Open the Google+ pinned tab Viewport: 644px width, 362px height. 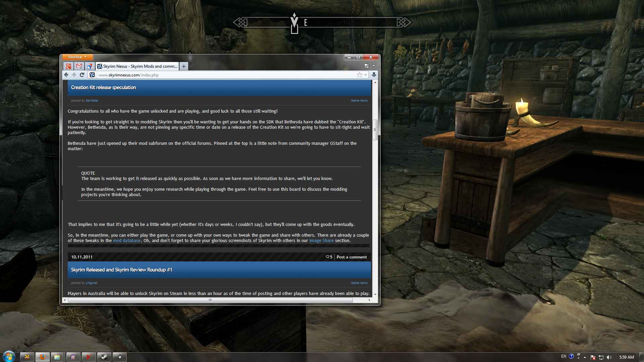click(x=68, y=66)
